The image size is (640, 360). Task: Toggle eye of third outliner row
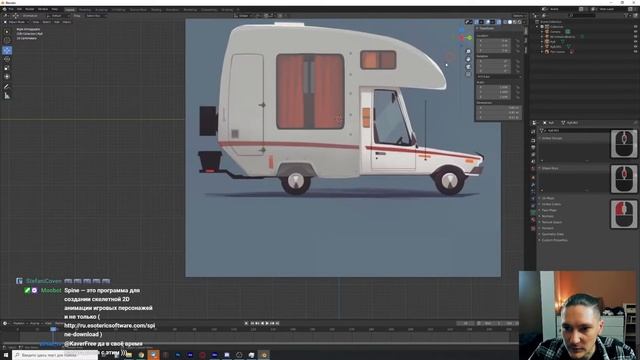tap(636, 37)
